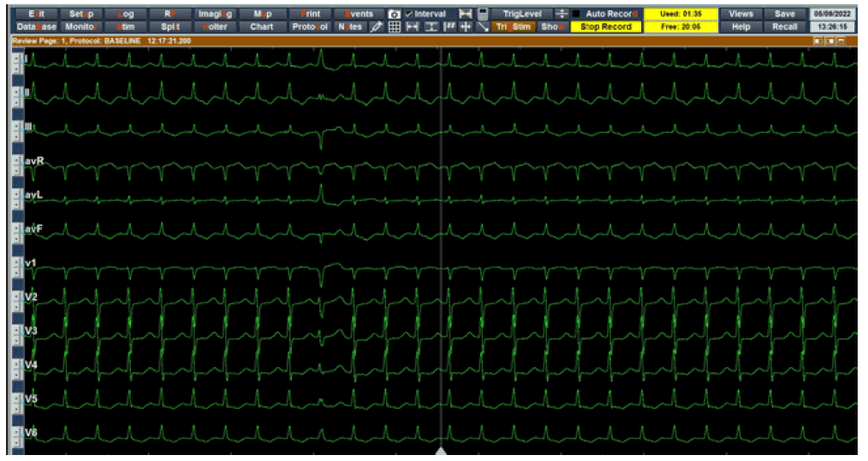
Task: Open the RF panel
Action: click(x=170, y=14)
